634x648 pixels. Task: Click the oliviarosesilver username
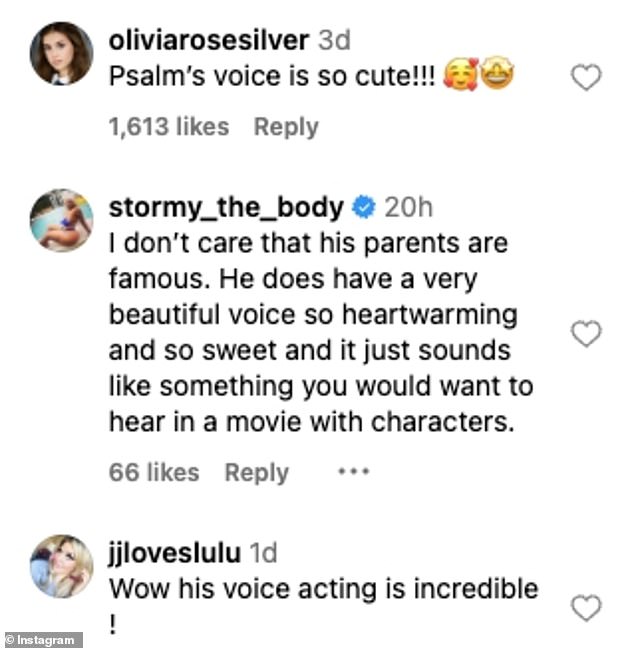208,41
